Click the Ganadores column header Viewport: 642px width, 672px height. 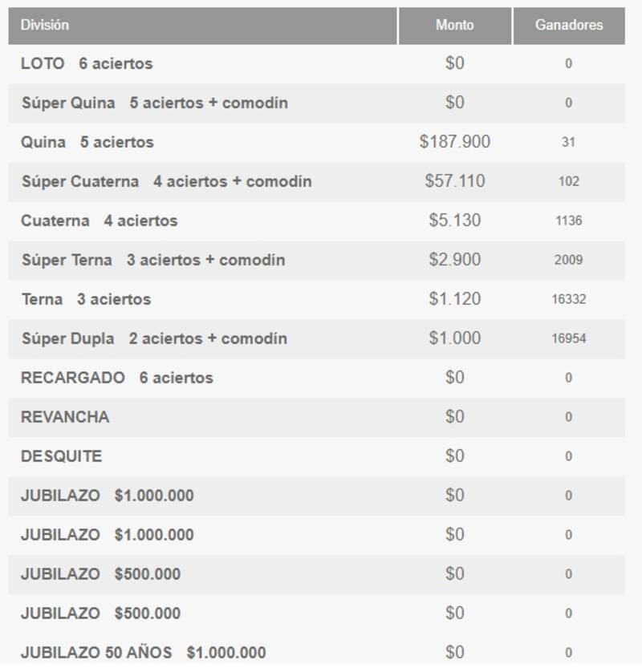pos(568,25)
